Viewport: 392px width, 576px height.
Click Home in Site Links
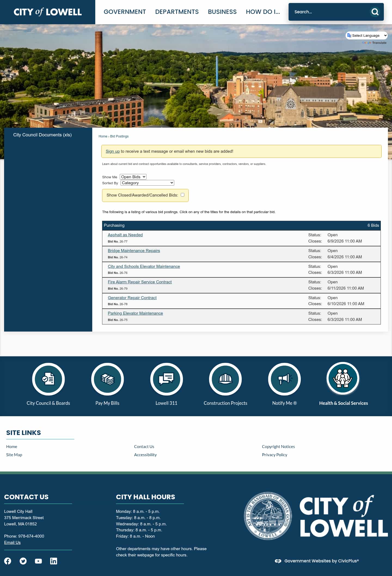pyautogui.click(x=12, y=446)
